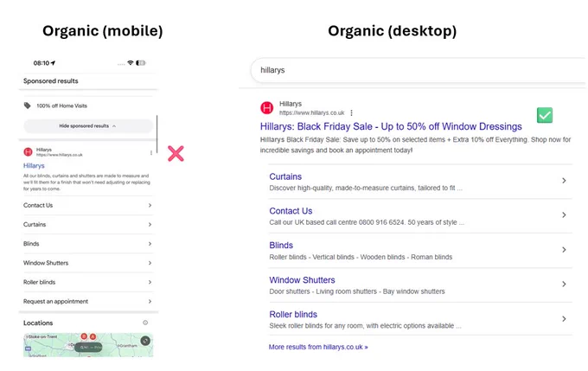The image size is (588, 371).
Task: Click the mobile page vertical scrollbar
Action: [x=157, y=134]
